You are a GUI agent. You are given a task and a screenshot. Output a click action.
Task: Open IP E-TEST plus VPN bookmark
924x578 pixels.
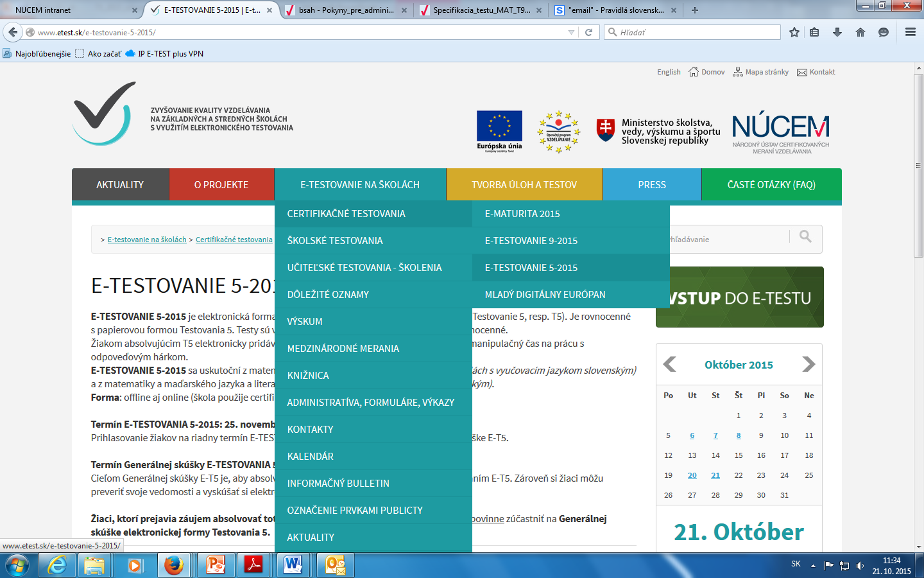point(164,54)
